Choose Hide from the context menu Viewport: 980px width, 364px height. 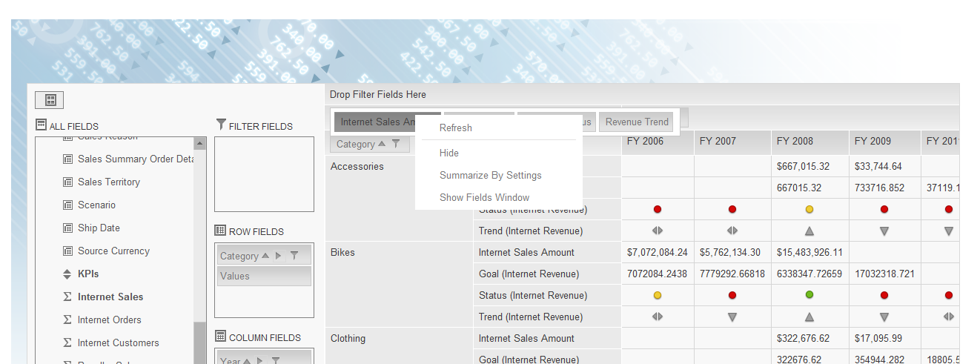(449, 153)
